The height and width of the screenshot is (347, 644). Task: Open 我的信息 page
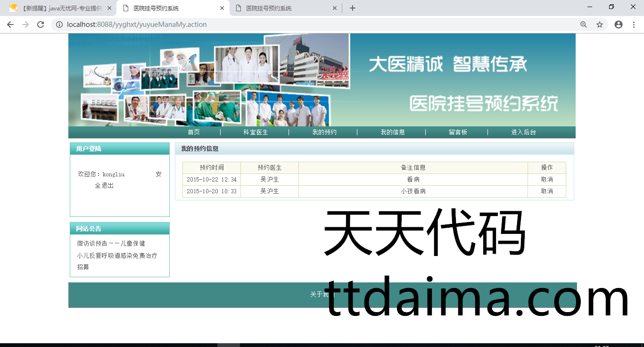[x=393, y=132]
